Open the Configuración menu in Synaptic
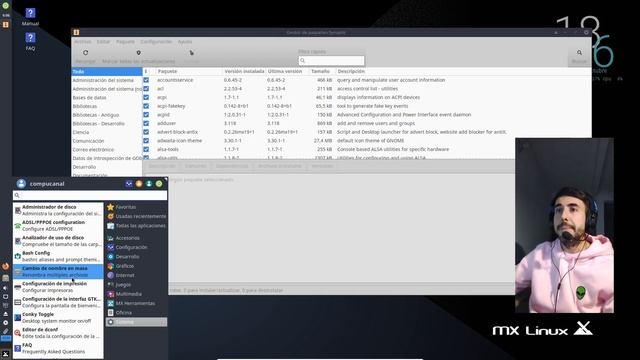640x360 pixels. point(156,42)
